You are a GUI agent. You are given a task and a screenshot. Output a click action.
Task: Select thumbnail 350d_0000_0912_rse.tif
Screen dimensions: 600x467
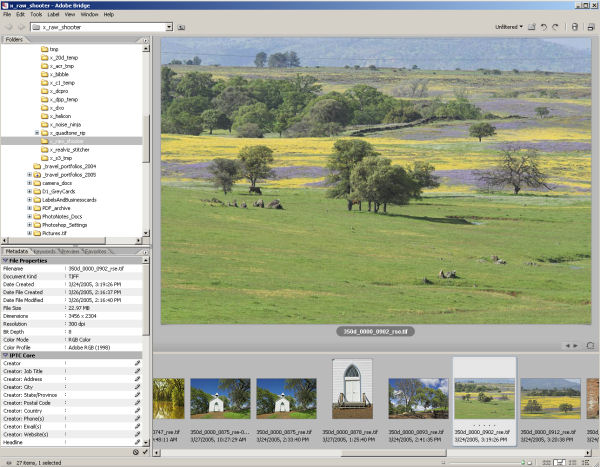click(550, 398)
